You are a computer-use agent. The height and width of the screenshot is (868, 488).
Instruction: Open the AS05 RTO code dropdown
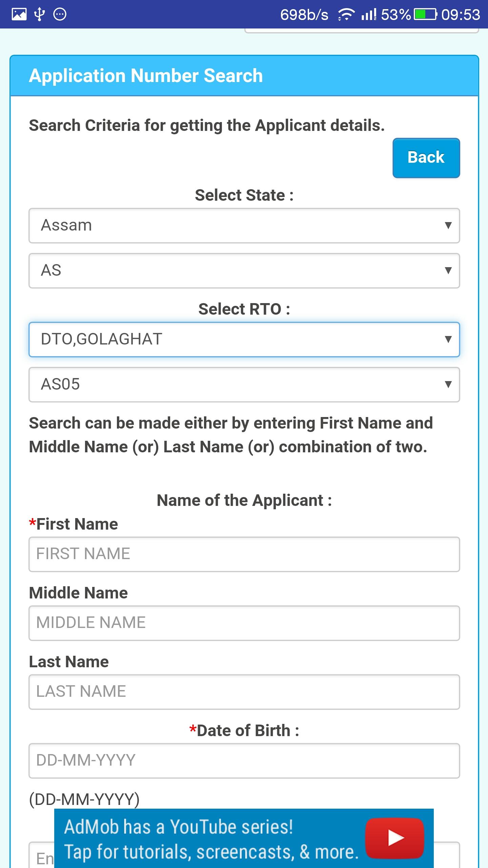pyautogui.click(x=244, y=384)
